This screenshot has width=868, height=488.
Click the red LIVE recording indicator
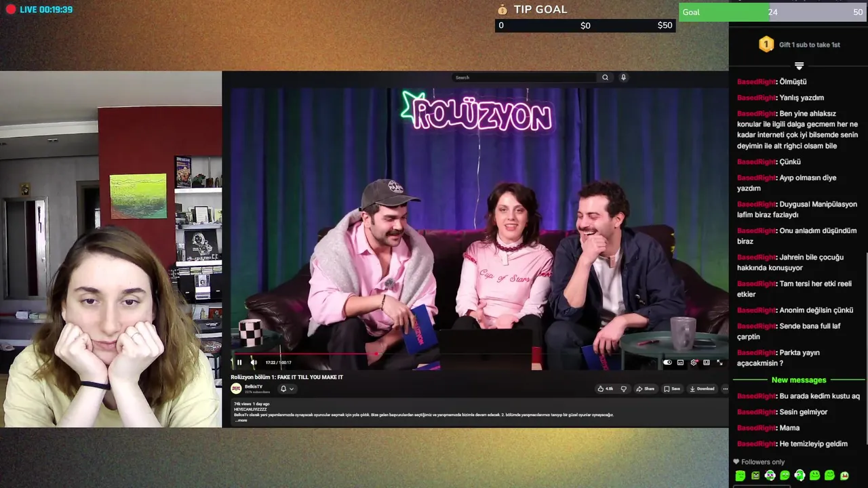[x=10, y=9]
